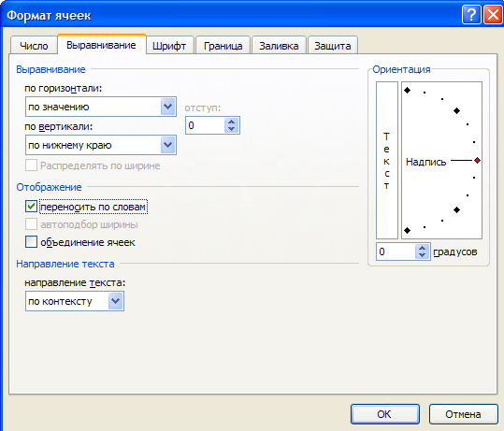
Task: Open the направление текста dropdown arrow
Action: tap(116, 301)
